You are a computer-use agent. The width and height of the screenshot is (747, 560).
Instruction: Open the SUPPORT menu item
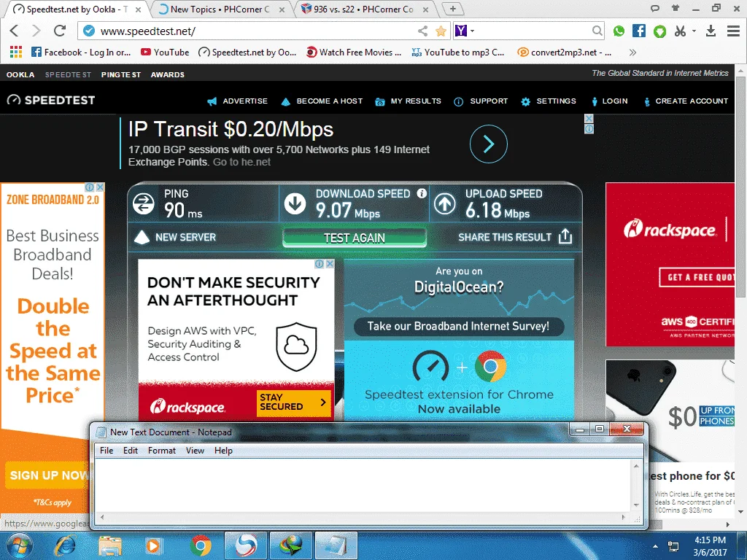pyautogui.click(x=481, y=101)
